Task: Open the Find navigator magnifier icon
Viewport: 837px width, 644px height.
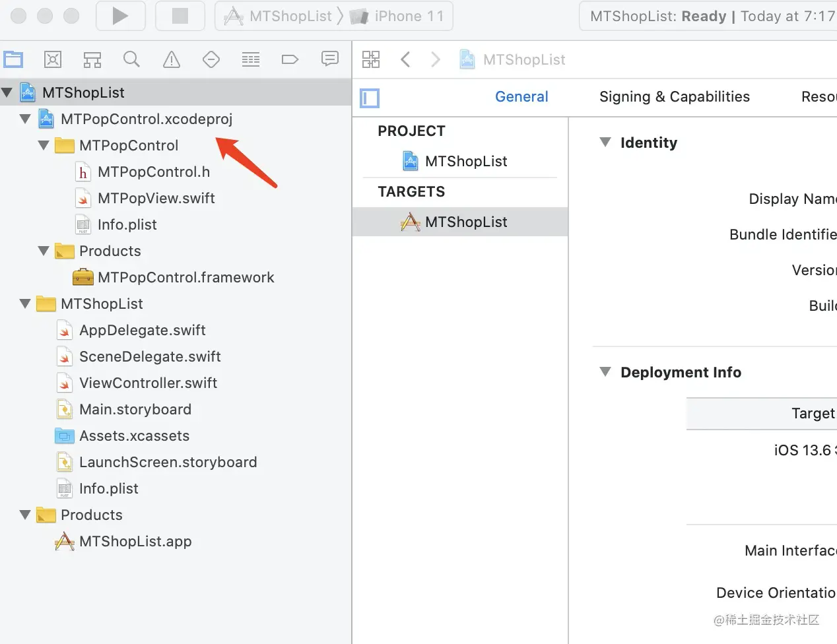Action: (x=131, y=59)
